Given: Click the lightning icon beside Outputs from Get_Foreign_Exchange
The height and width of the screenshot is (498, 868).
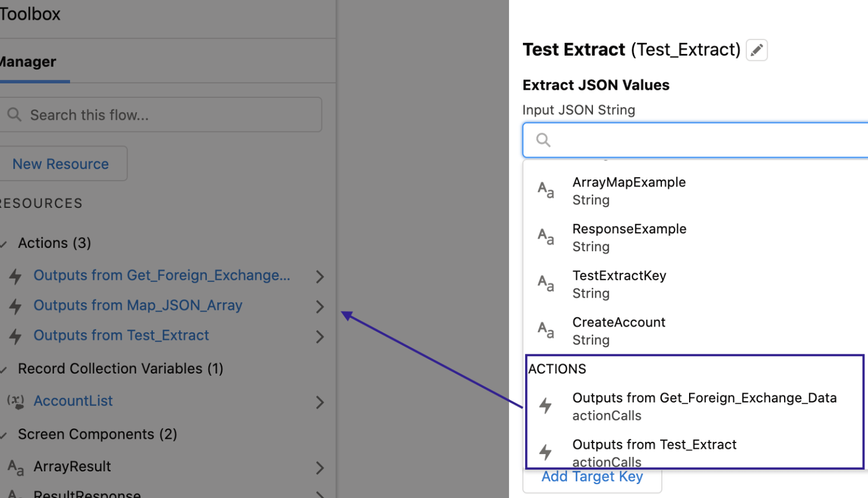Looking at the screenshot, I should 16,276.
